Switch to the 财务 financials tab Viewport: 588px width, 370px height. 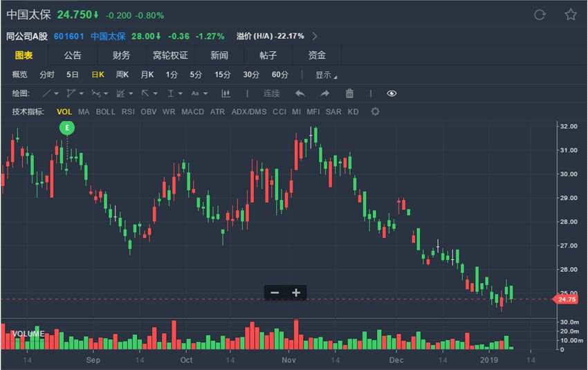click(121, 55)
